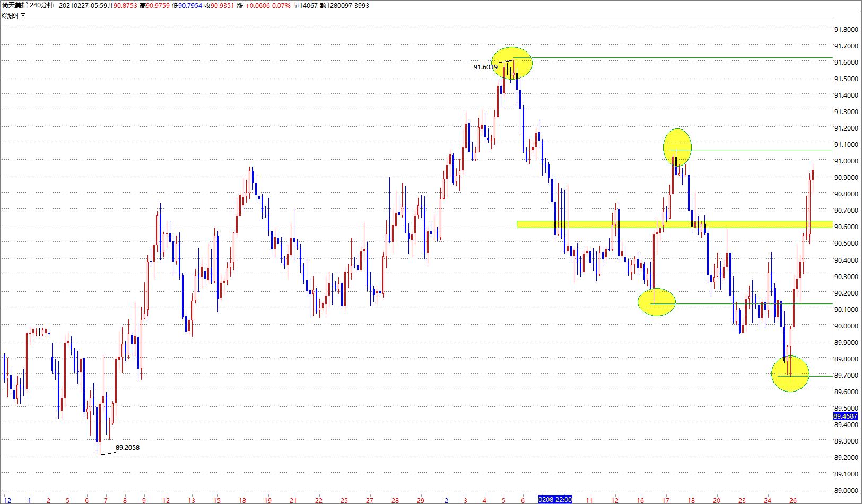Screen dimensions: 862x504
Task: Click the 90.1000 price axis label
Action: [x=846, y=309]
